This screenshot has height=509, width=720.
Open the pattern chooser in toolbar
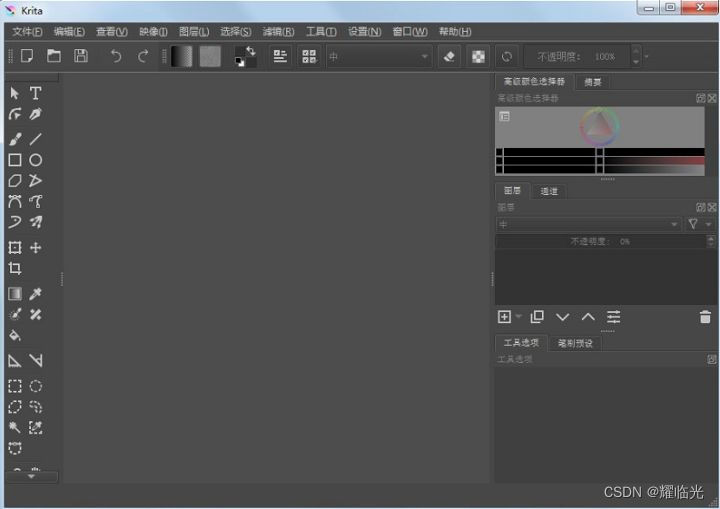(210, 57)
